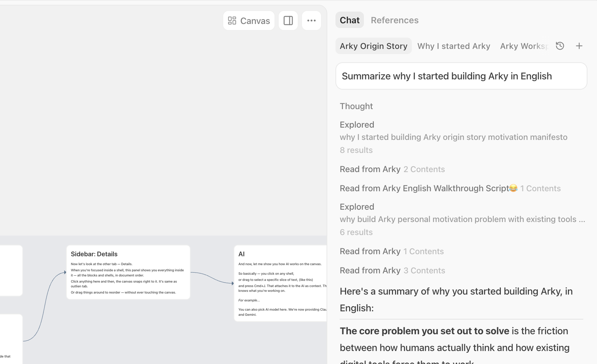The image size is (597, 364).
Task: Expand Read from Arky 3 Contents
Action: [x=392, y=271]
